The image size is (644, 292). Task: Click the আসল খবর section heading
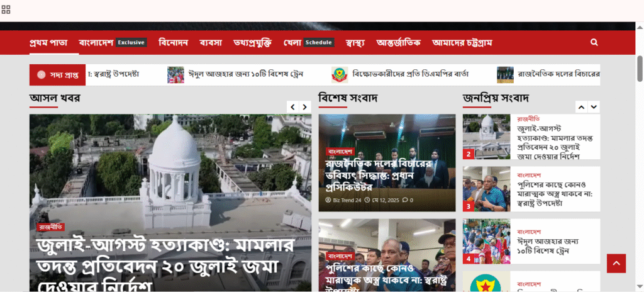pos(55,98)
